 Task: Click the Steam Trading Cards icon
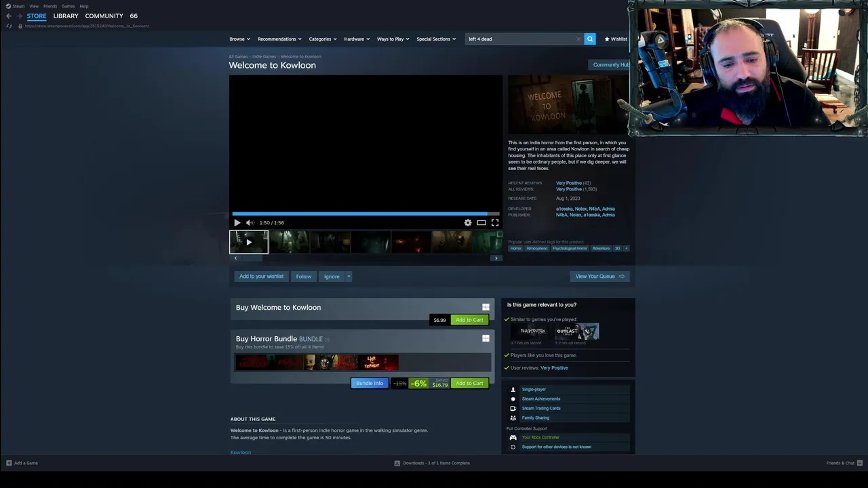pyautogui.click(x=513, y=409)
